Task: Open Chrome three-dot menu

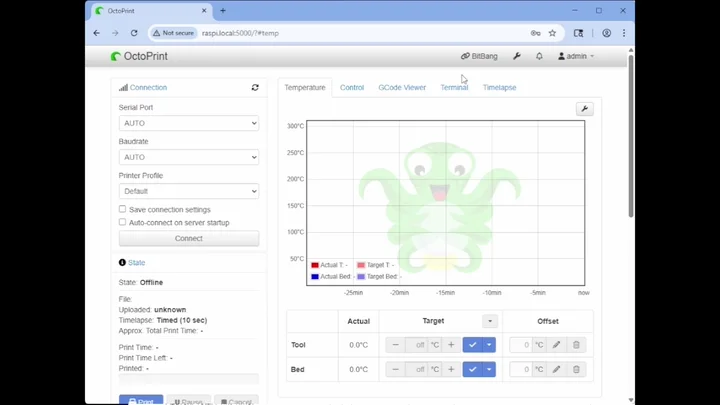Action: pyautogui.click(x=624, y=33)
